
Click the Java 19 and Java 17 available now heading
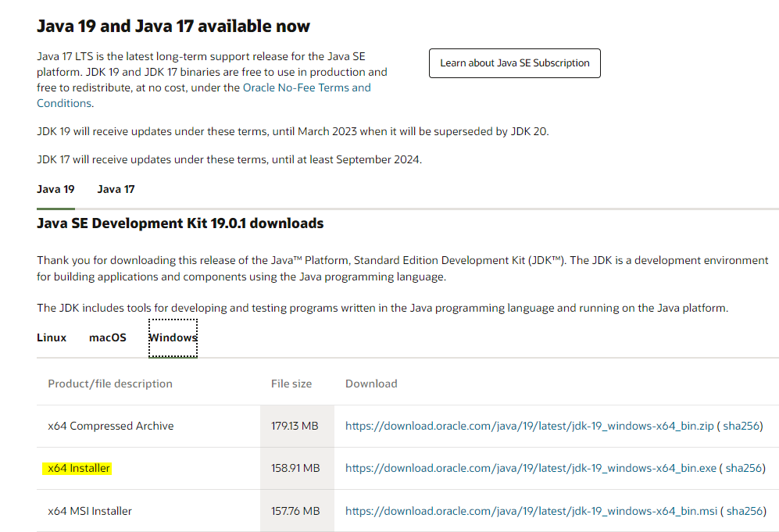tap(173, 26)
